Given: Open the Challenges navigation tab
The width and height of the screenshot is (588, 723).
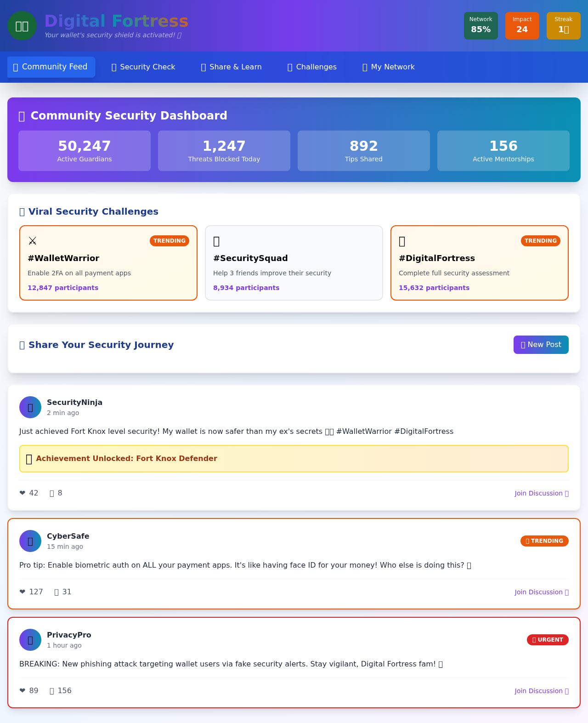Looking at the screenshot, I should [312, 67].
